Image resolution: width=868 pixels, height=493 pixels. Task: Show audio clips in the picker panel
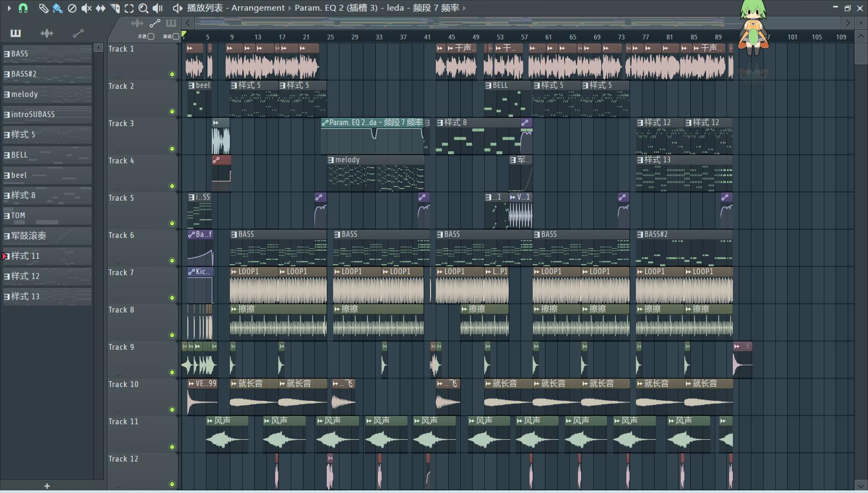[x=47, y=34]
